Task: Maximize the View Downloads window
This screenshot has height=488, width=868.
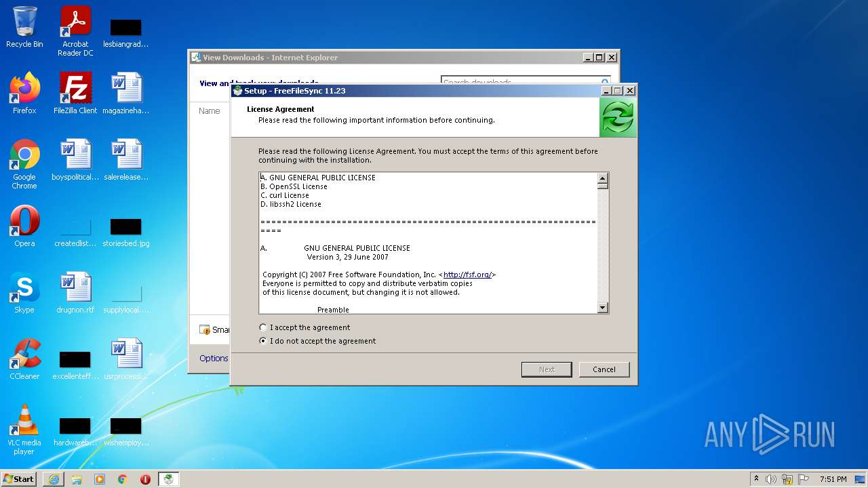Action: (599, 58)
